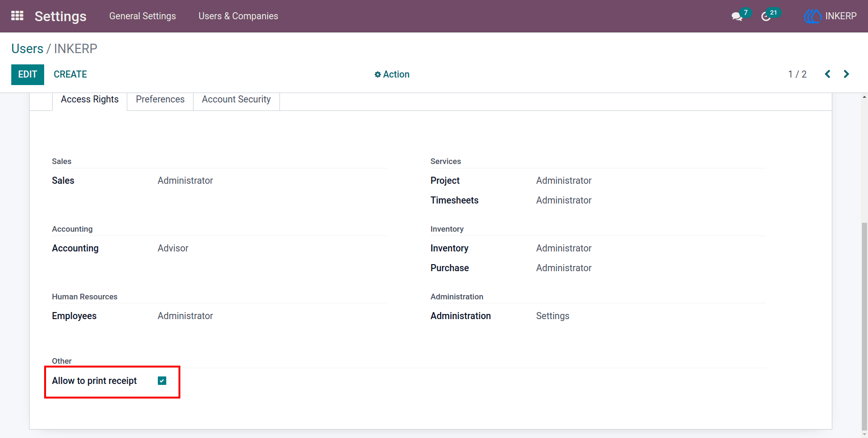This screenshot has width=868, height=438.
Task: Click the vertical scrollbar thumb
Action: [864, 326]
